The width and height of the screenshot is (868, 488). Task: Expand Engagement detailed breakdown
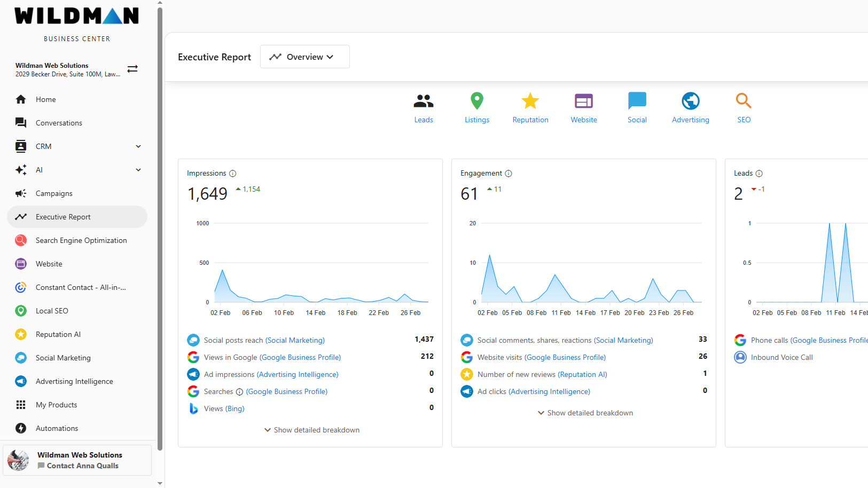click(585, 413)
